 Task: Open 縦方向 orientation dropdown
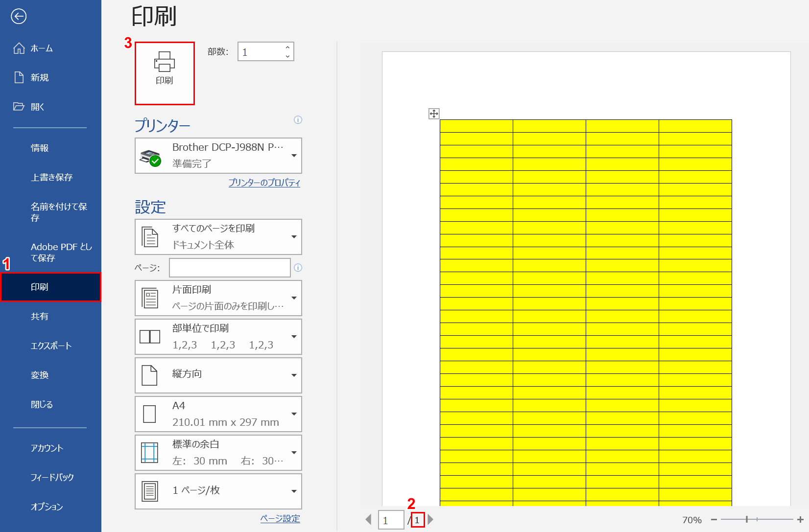(218, 375)
